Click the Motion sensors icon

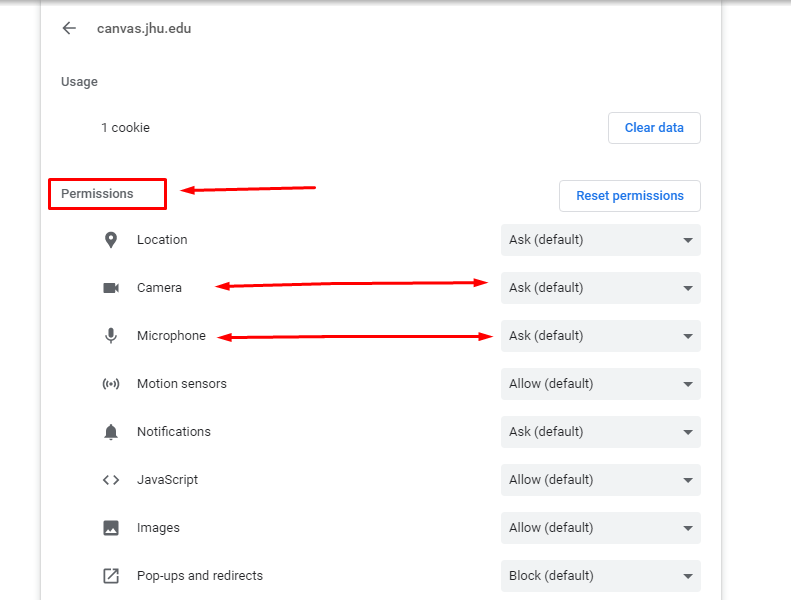tap(111, 384)
